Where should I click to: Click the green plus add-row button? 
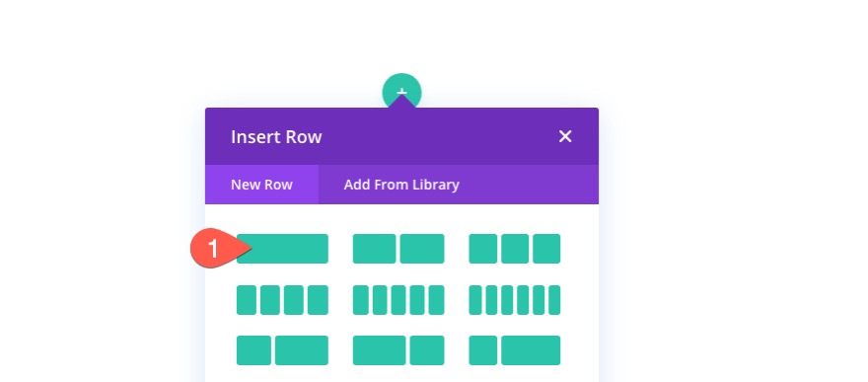click(401, 91)
